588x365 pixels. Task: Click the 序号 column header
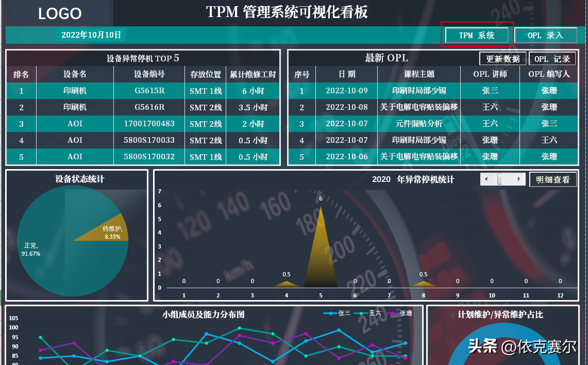(x=301, y=74)
